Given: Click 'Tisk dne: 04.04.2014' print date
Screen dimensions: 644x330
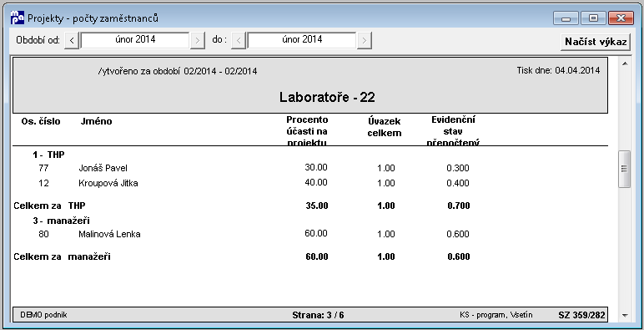Looking at the screenshot, I should click(x=558, y=70).
